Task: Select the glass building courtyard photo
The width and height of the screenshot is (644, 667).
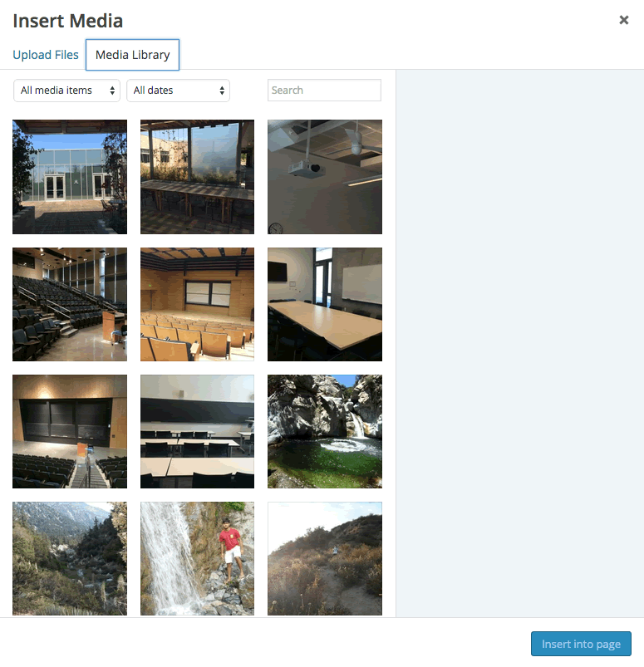Action: (70, 177)
